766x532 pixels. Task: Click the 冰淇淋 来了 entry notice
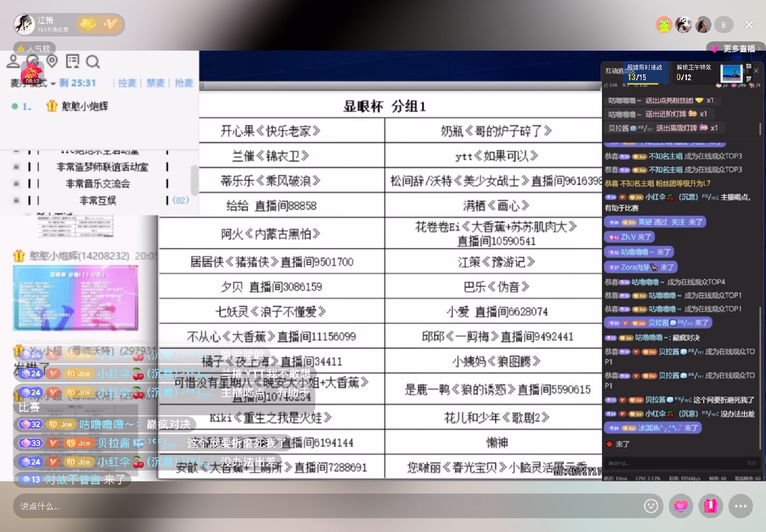pyautogui.click(x=653, y=428)
